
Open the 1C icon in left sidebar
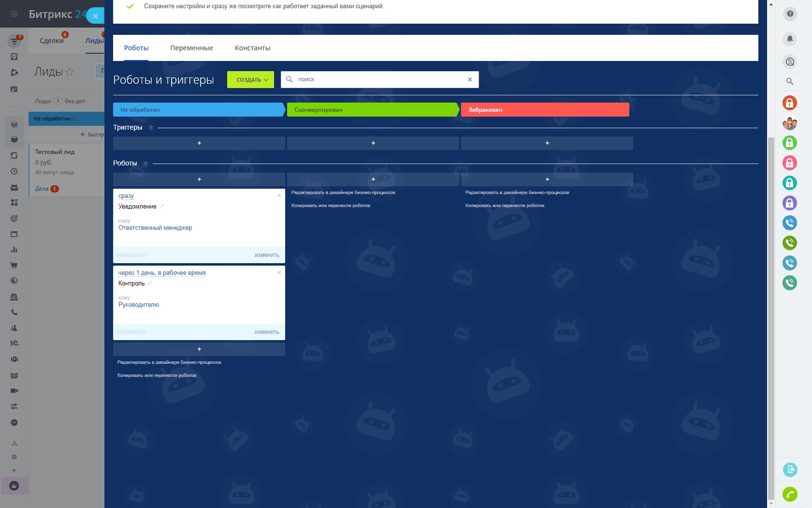click(x=14, y=343)
